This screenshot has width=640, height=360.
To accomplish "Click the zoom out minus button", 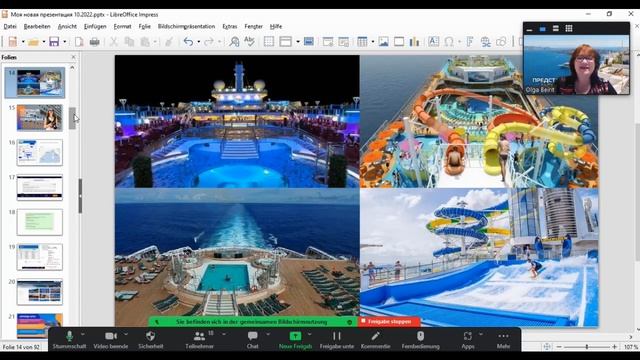I will coord(559,347).
